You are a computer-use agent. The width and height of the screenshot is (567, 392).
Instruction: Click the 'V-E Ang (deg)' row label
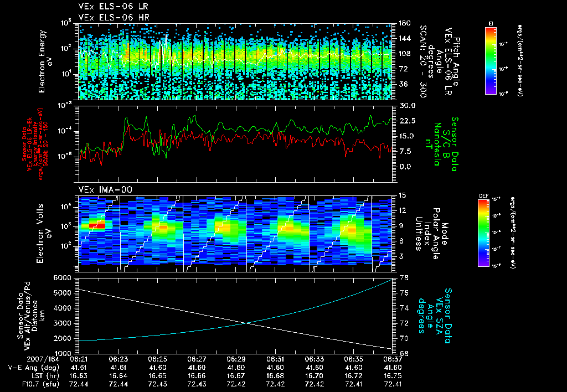tap(34, 368)
